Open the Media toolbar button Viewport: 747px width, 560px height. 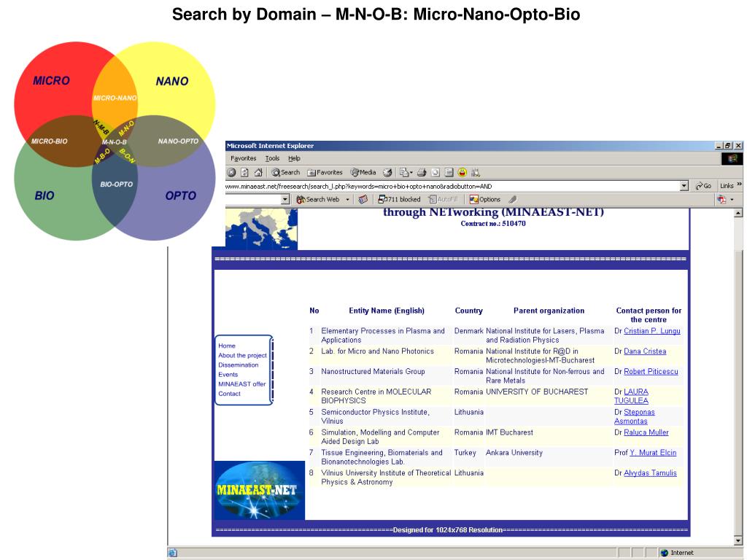363,172
